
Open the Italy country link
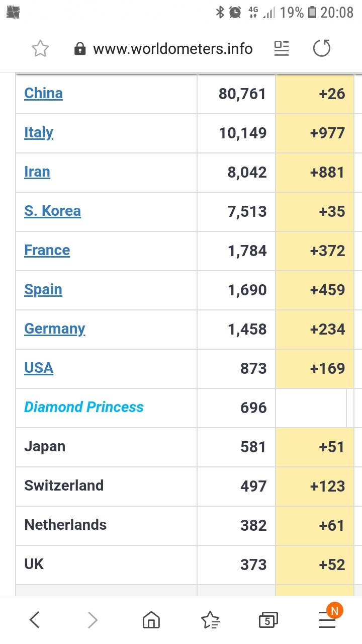[x=39, y=133]
